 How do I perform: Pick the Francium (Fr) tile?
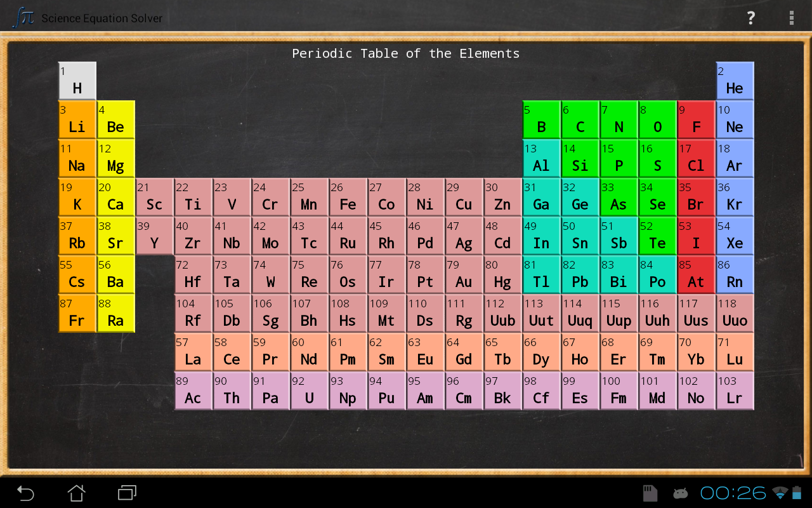[77, 313]
